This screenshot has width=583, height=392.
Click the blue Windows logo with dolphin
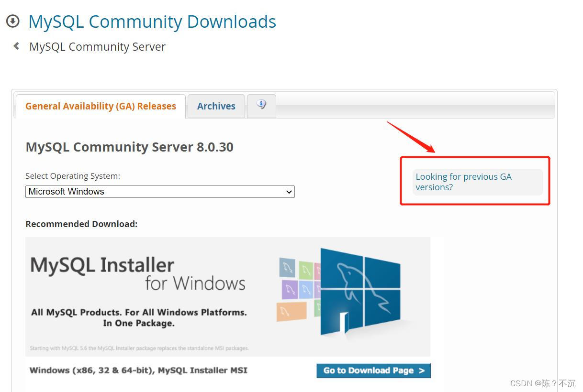click(360, 292)
